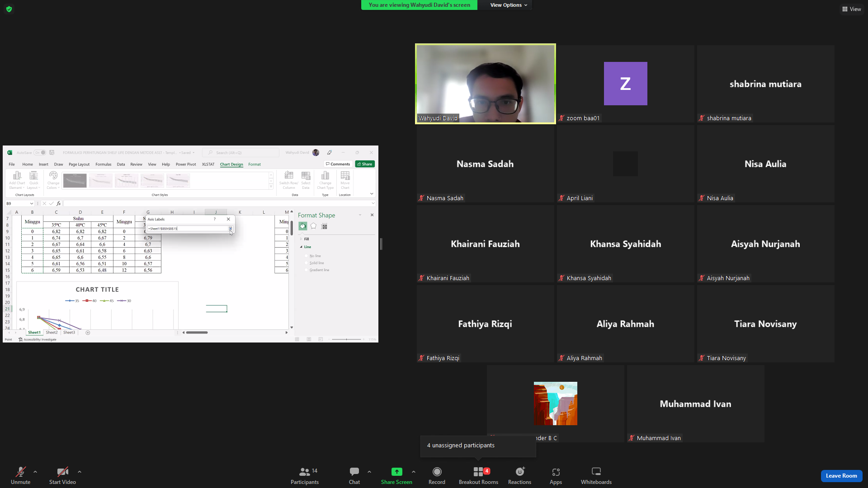Click Insert Function fx icon
Screen dimensions: 868x488
pyautogui.click(x=59, y=204)
